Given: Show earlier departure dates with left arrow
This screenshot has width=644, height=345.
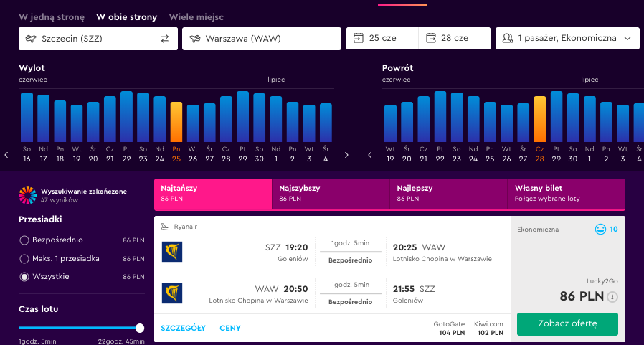Looking at the screenshot, I should click(6, 155).
